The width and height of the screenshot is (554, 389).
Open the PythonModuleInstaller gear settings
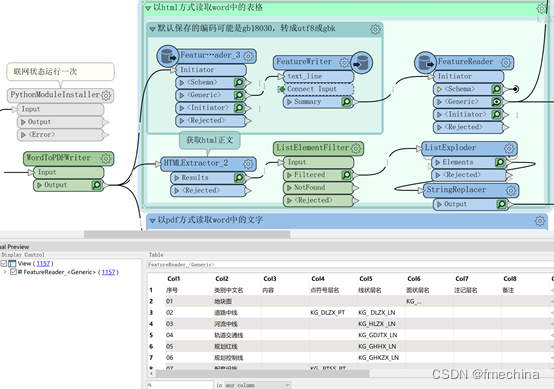click(x=106, y=95)
